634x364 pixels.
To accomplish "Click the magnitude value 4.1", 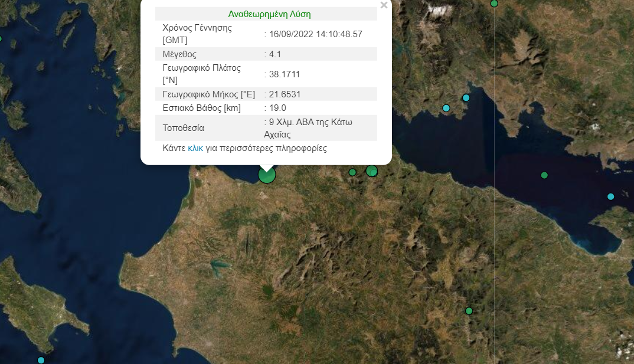I will pos(274,54).
